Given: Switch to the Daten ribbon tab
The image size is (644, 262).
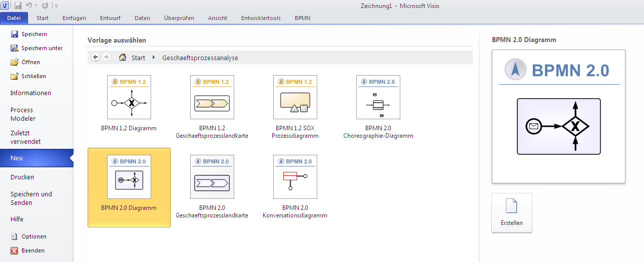Looking at the screenshot, I should 142,18.
